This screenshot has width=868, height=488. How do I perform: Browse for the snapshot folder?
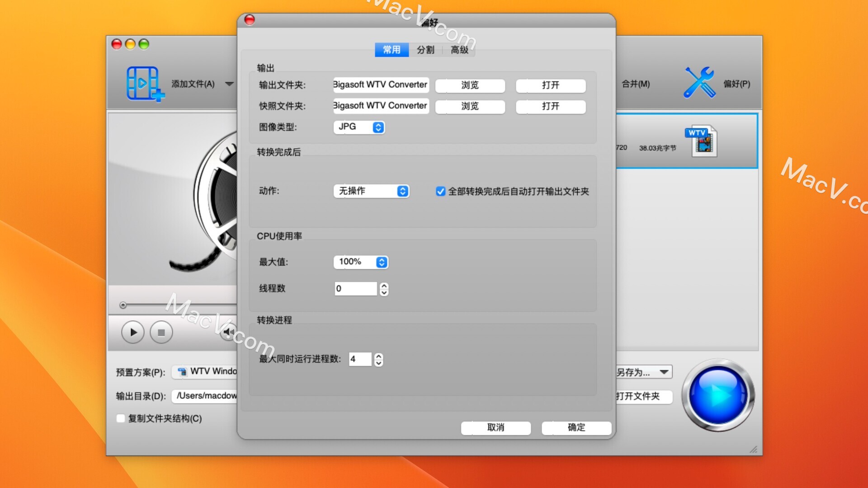[x=470, y=106]
